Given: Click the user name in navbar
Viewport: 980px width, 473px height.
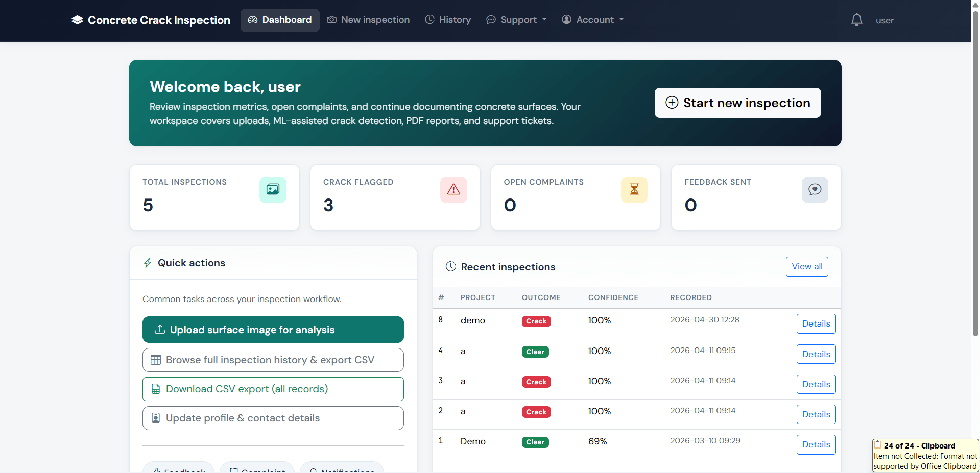Looking at the screenshot, I should 885,20.
